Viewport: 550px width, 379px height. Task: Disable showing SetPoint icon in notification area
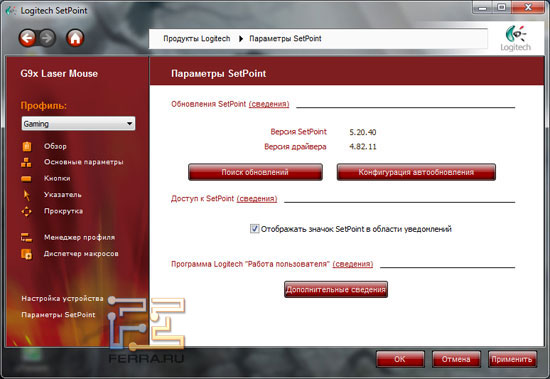point(254,229)
